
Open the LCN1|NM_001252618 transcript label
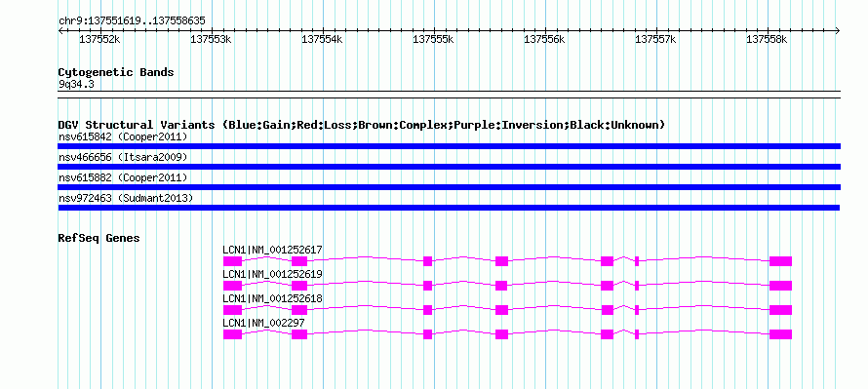click(272, 298)
